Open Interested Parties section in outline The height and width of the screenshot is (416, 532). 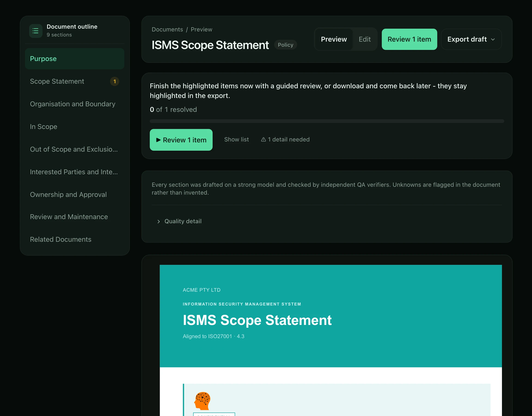75,172
